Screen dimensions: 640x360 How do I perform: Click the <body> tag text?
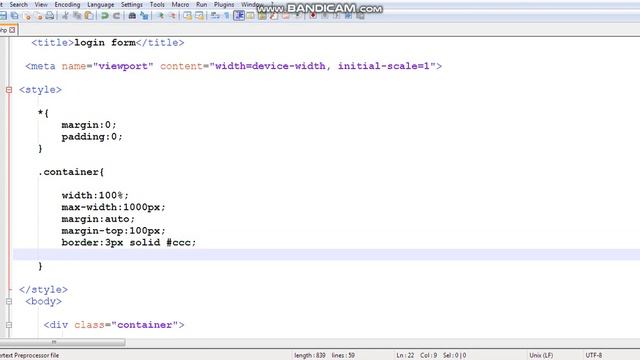(x=43, y=301)
